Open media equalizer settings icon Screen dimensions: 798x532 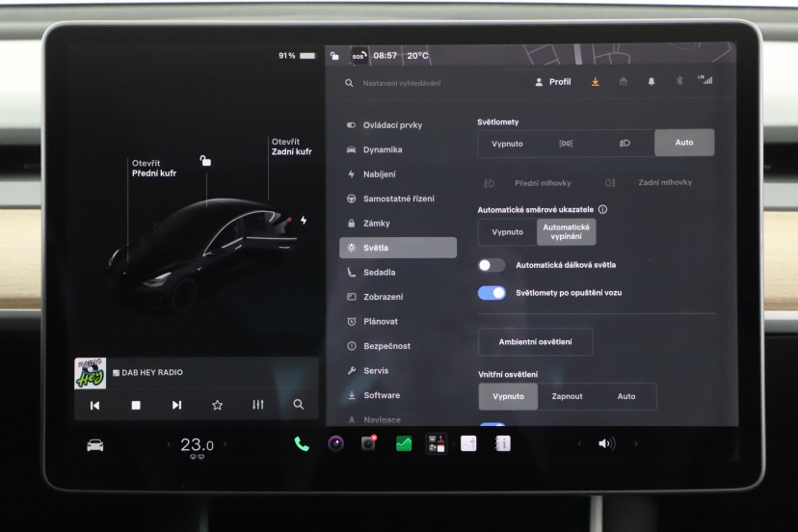258,405
